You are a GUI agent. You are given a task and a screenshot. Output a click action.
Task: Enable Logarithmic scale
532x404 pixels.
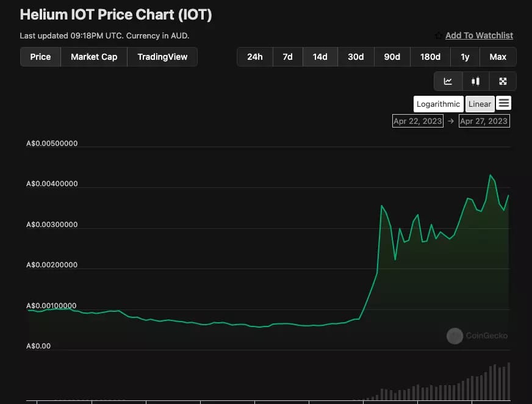(438, 104)
